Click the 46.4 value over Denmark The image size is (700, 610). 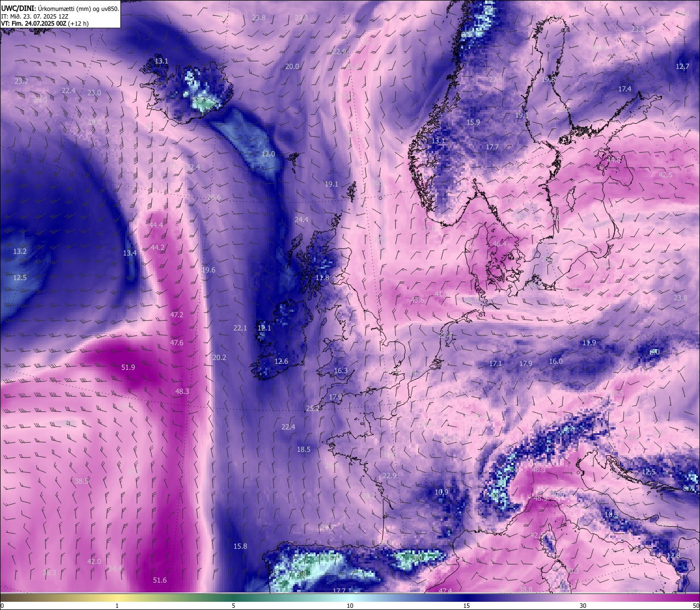click(x=499, y=243)
